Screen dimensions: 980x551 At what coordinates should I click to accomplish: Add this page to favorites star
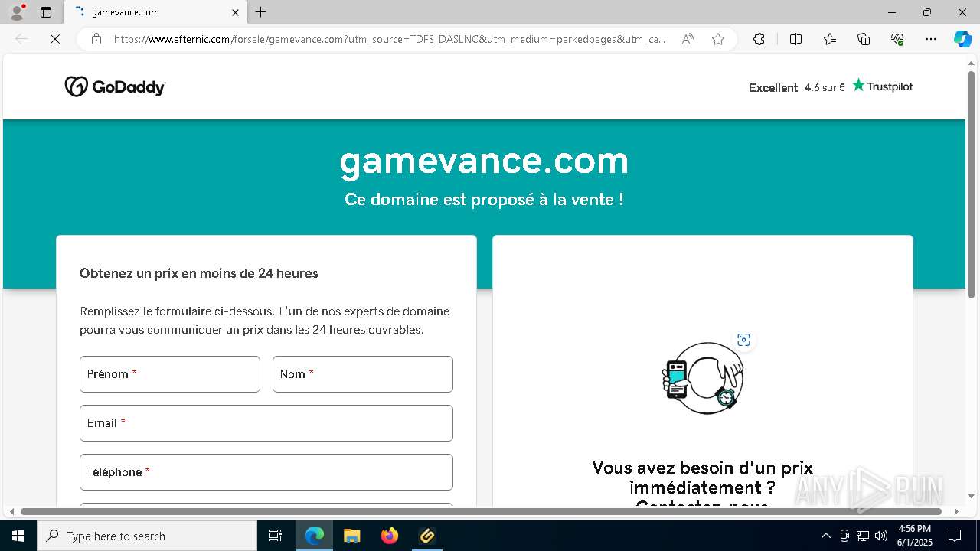point(718,39)
